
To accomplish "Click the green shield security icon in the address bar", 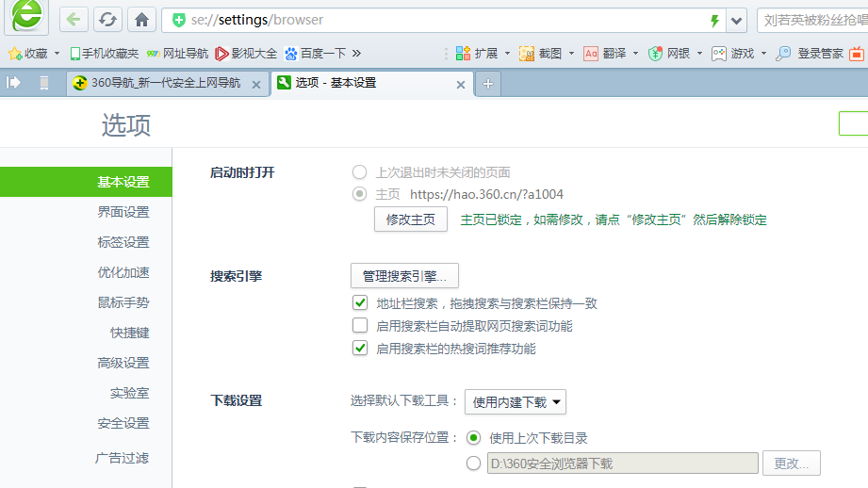I will coord(179,21).
